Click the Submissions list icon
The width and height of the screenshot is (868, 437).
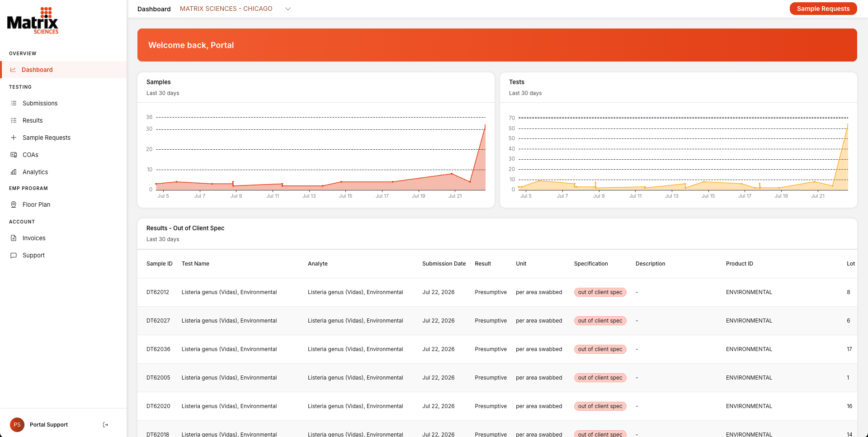14,103
